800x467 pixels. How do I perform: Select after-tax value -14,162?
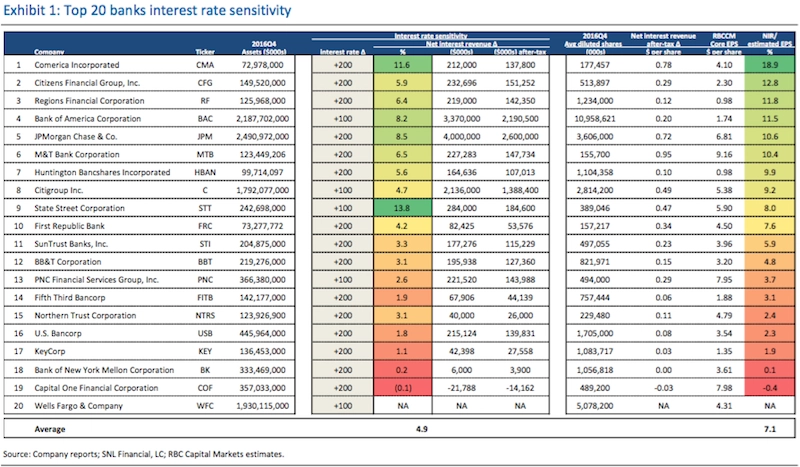tap(520, 387)
